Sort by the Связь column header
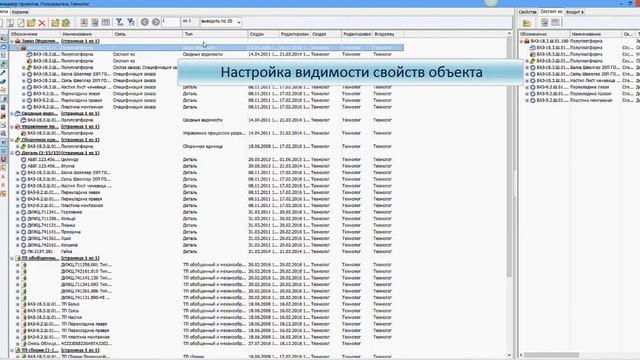Viewport: 640px width, 360px height. 147,34
